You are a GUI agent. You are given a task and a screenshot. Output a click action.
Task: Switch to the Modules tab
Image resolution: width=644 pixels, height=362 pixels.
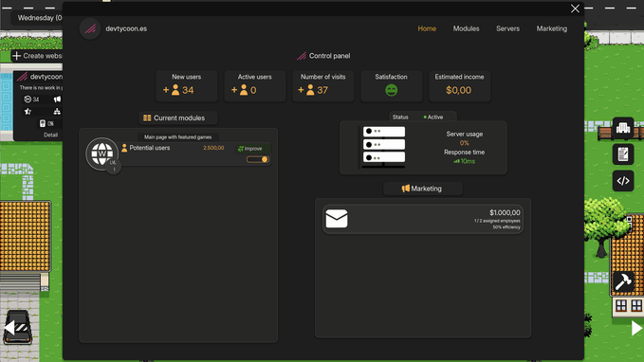point(466,28)
